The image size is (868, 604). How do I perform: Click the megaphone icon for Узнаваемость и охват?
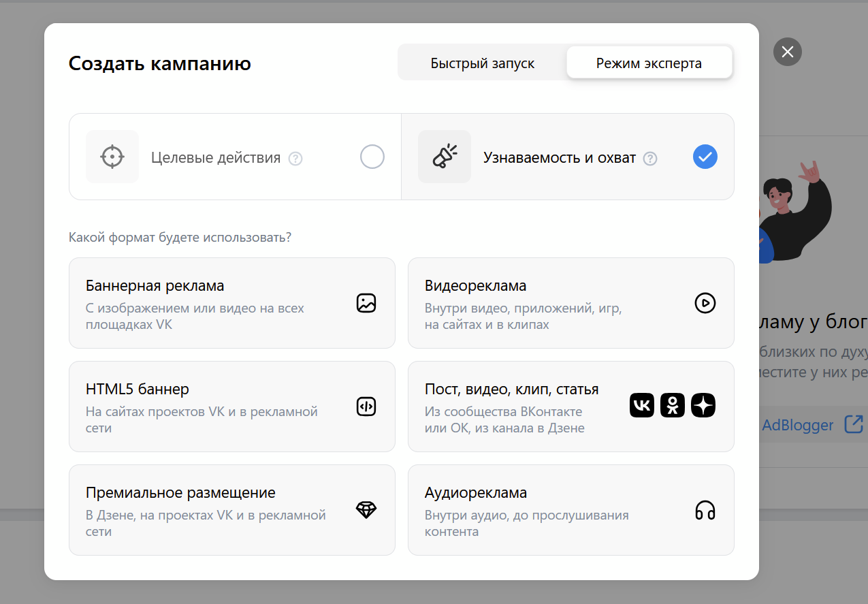444,157
